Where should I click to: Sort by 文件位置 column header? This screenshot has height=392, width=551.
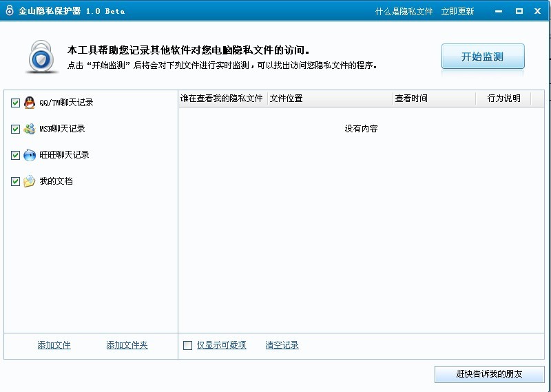point(330,99)
